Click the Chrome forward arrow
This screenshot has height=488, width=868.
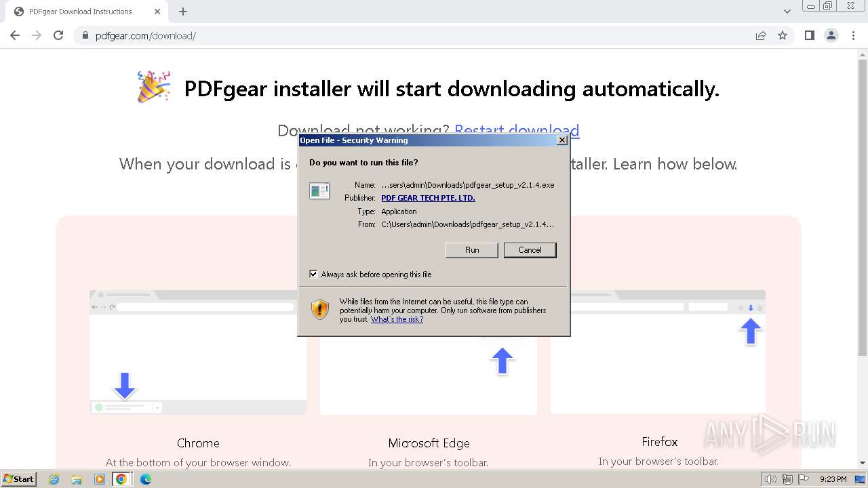coord(37,35)
